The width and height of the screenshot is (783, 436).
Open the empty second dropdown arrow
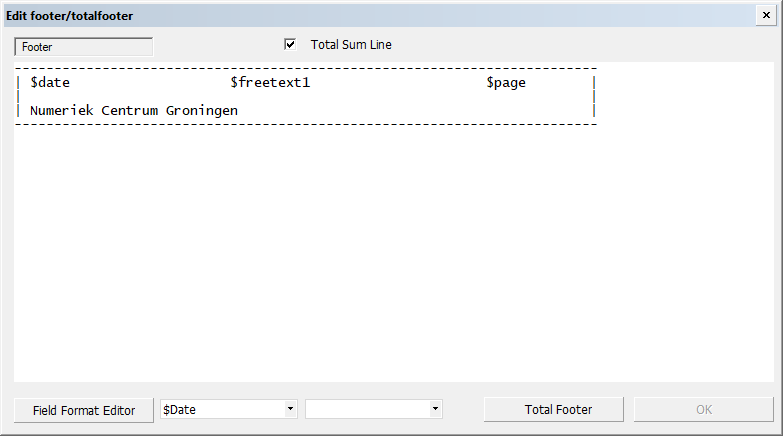(x=435, y=409)
